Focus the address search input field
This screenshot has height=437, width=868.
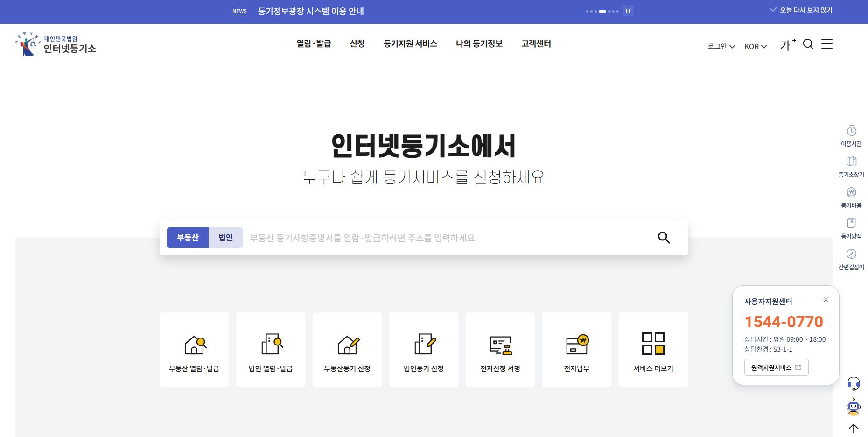[448, 238]
